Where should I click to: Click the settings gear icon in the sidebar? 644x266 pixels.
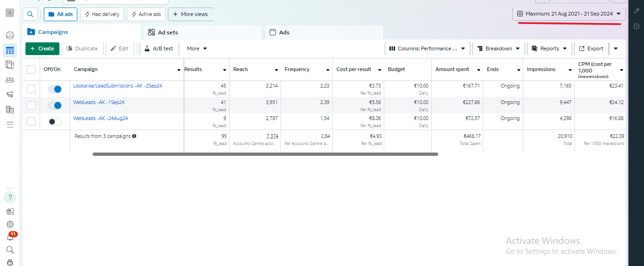[10, 225]
